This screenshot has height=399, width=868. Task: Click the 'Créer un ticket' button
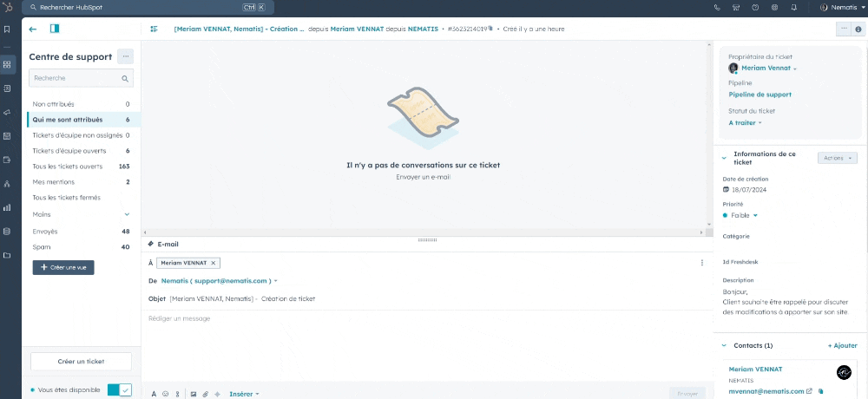coord(82,361)
